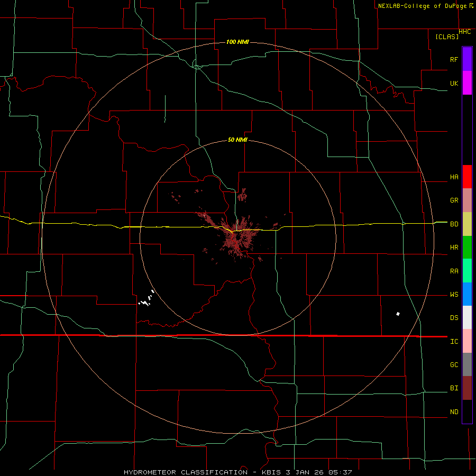Click the 'BI' legend label

[454, 388]
